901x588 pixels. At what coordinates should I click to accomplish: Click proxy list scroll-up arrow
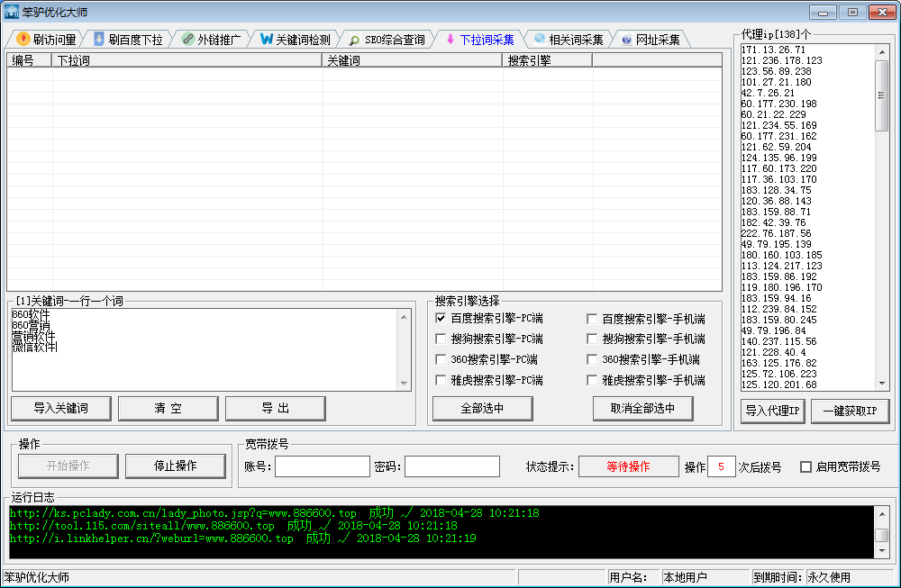pos(882,52)
